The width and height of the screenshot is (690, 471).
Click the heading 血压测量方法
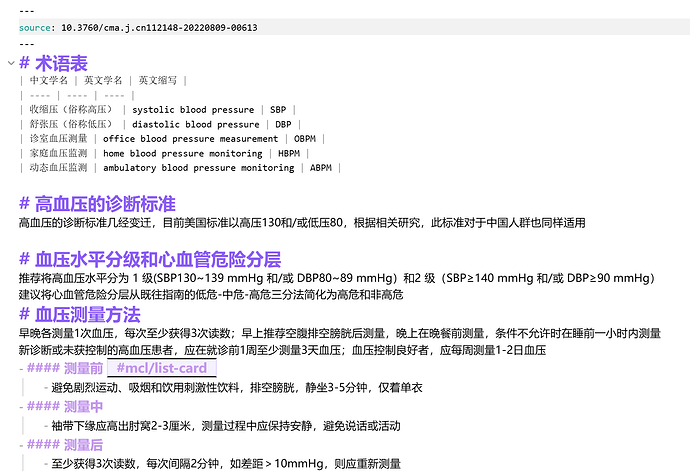(88, 315)
